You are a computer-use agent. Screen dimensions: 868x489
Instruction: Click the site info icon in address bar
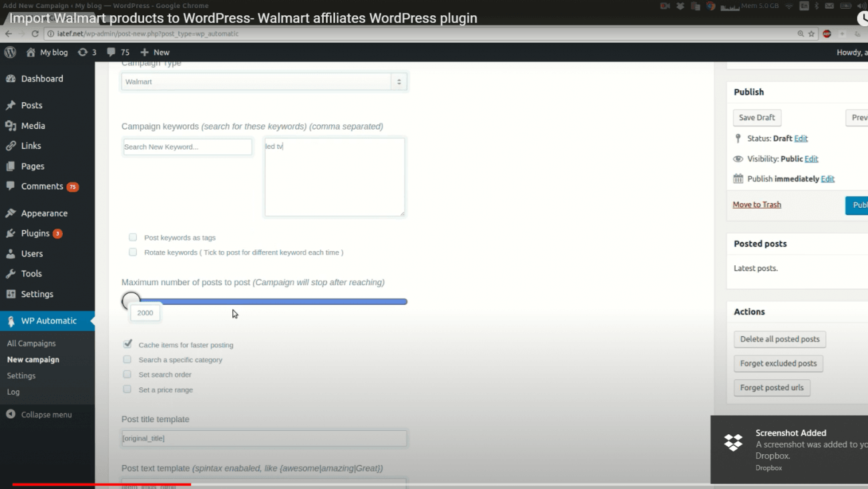point(51,33)
